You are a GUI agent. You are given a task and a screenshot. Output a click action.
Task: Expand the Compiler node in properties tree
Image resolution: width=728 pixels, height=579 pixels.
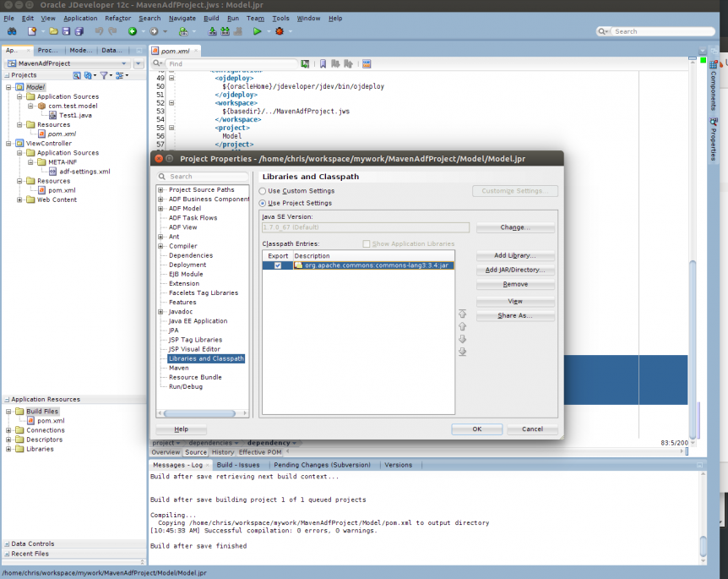point(160,246)
